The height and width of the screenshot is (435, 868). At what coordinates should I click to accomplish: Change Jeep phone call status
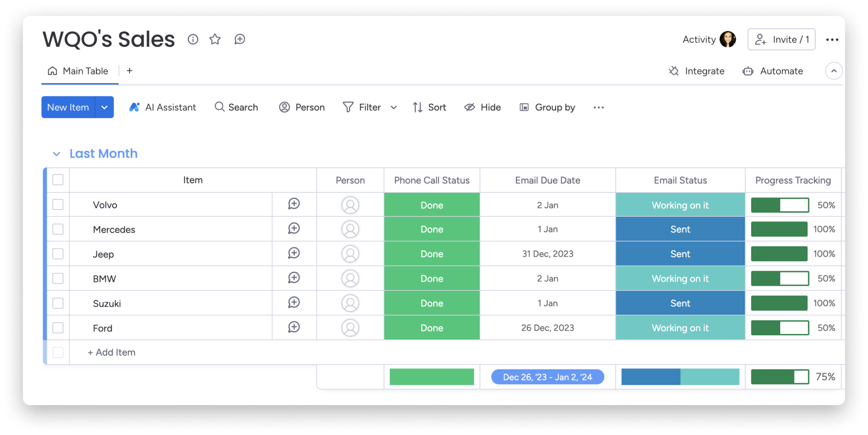coord(432,254)
